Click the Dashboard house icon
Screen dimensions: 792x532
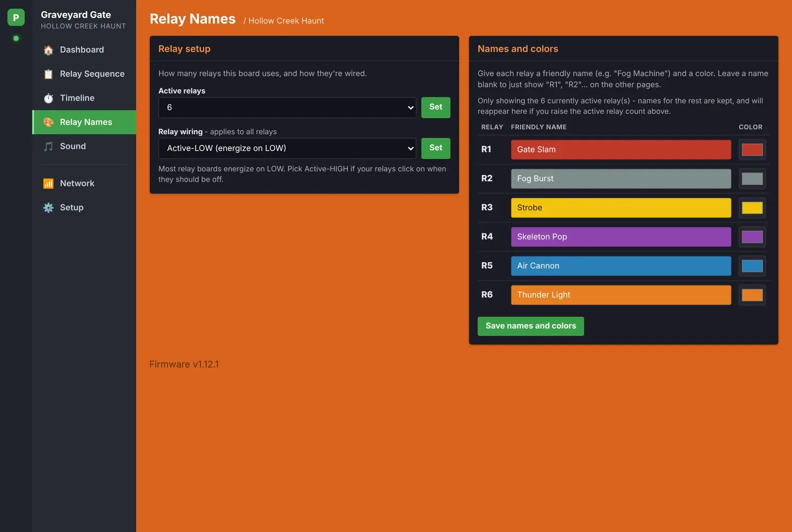pos(48,50)
